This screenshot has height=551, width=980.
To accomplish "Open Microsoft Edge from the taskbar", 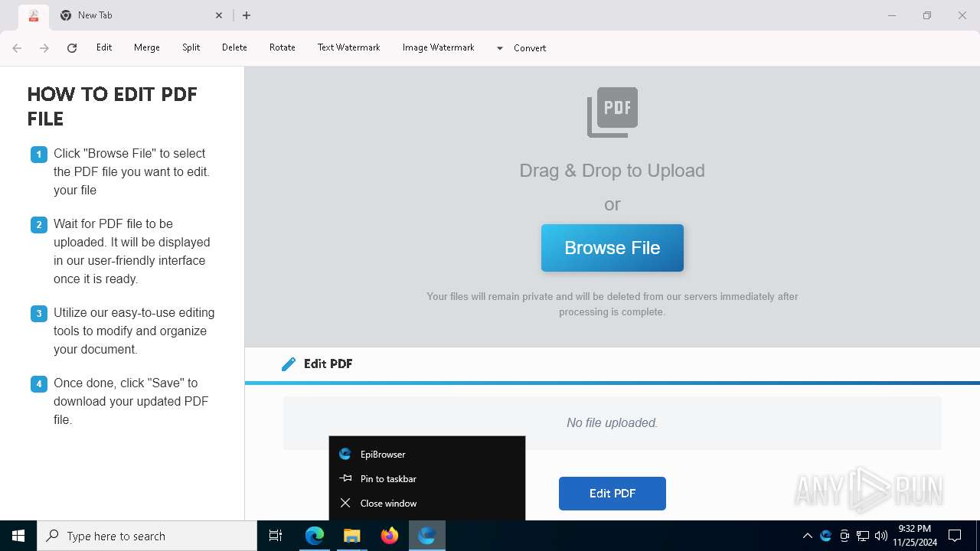I will click(x=315, y=536).
